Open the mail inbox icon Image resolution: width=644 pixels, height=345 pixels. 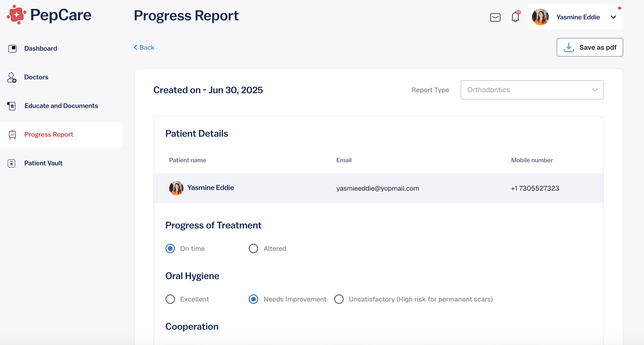point(495,17)
